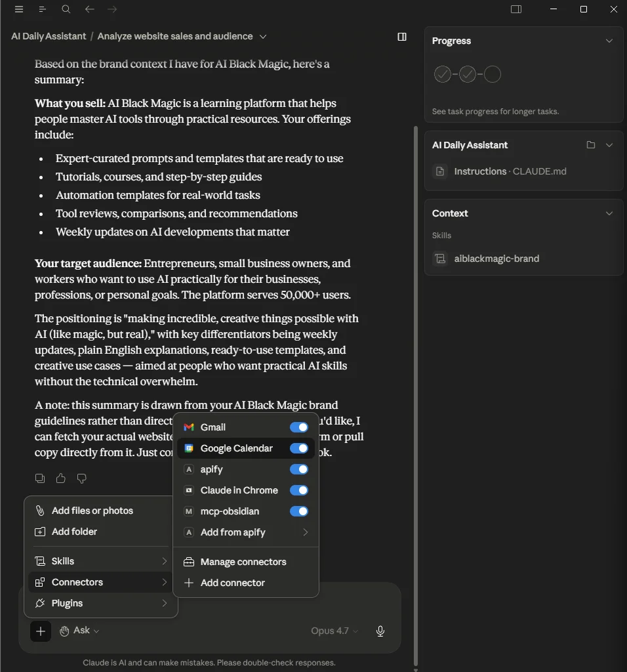The width and height of the screenshot is (627, 672).
Task: Click the apify A icon
Action: (189, 469)
